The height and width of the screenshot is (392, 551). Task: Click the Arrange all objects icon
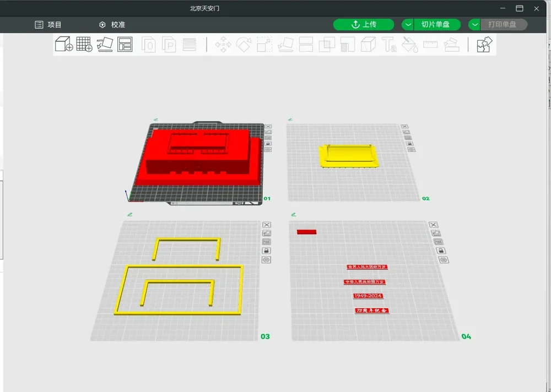(125, 44)
